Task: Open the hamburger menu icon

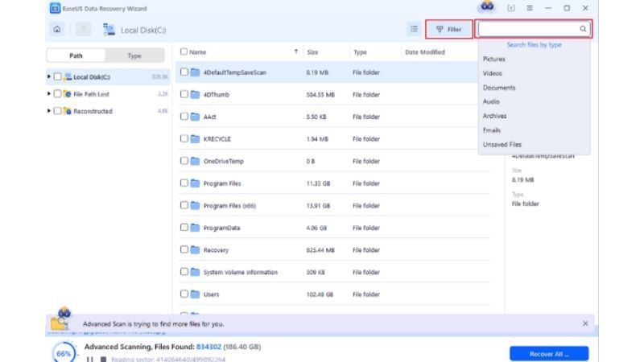Action: click(x=530, y=8)
